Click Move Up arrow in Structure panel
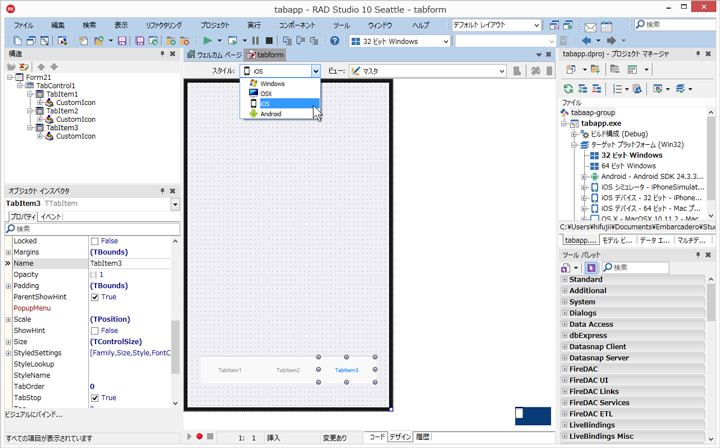 coord(41,67)
